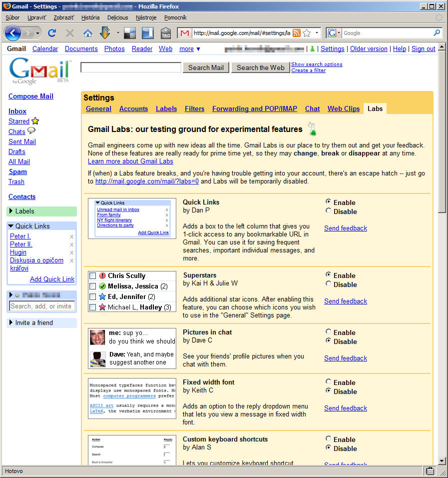
Task: Click the vertical scrollbar thumb
Action: (x=442, y=131)
